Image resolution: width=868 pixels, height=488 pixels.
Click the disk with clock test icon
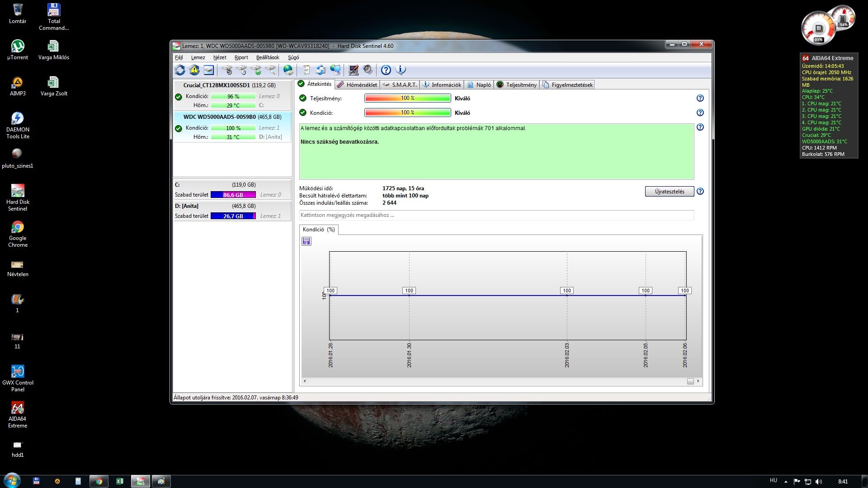pyautogui.click(x=241, y=70)
